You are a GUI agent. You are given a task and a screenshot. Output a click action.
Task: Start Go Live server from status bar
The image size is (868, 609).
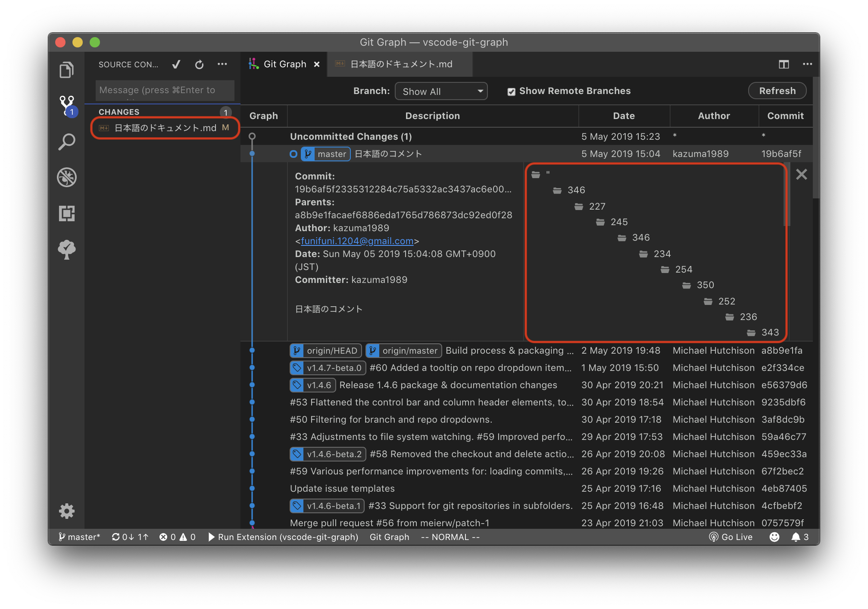(x=731, y=537)
